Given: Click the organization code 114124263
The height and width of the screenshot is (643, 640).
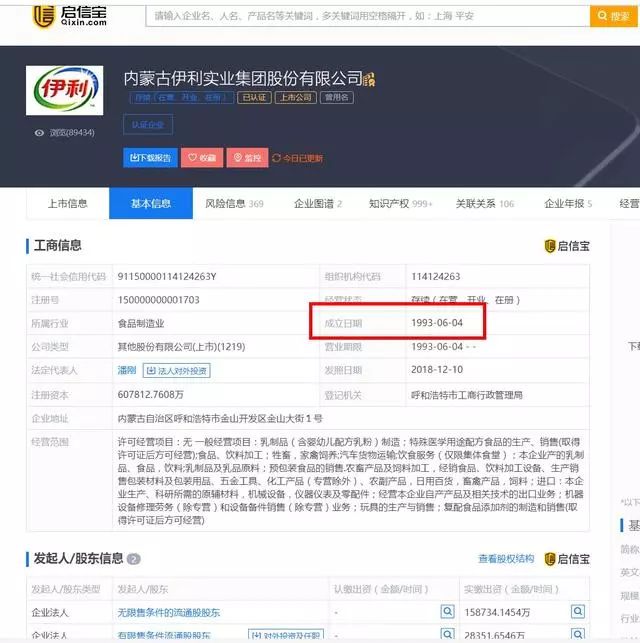Looking at the screenshot, I should (x=436, y=276).
